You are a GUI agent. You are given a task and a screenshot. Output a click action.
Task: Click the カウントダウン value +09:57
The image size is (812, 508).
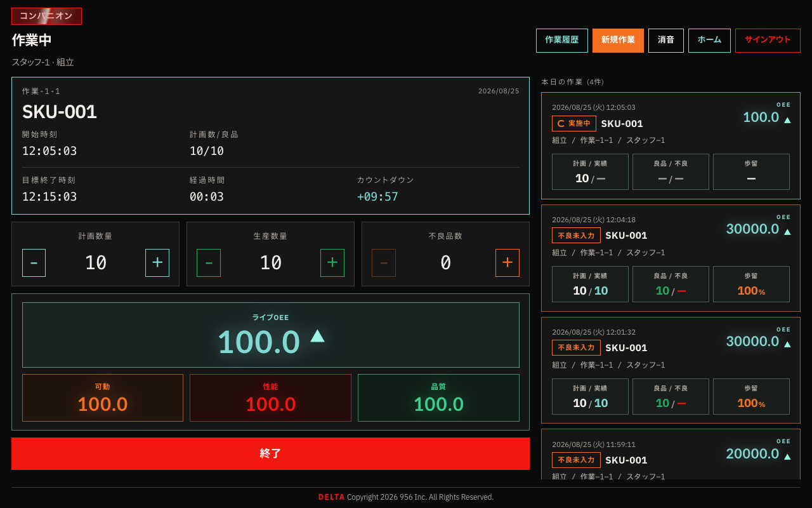click(377, 197)
